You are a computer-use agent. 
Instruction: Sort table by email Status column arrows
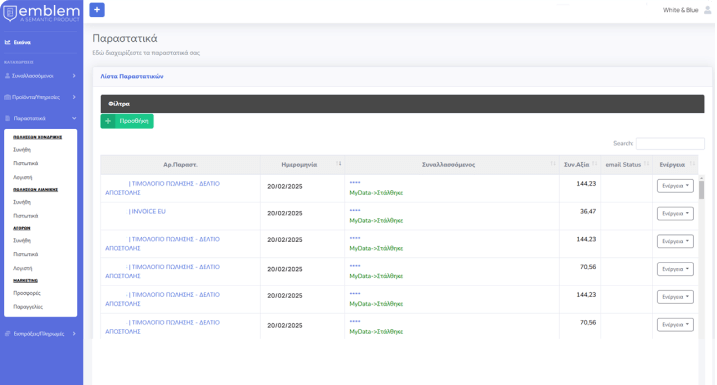647,164
